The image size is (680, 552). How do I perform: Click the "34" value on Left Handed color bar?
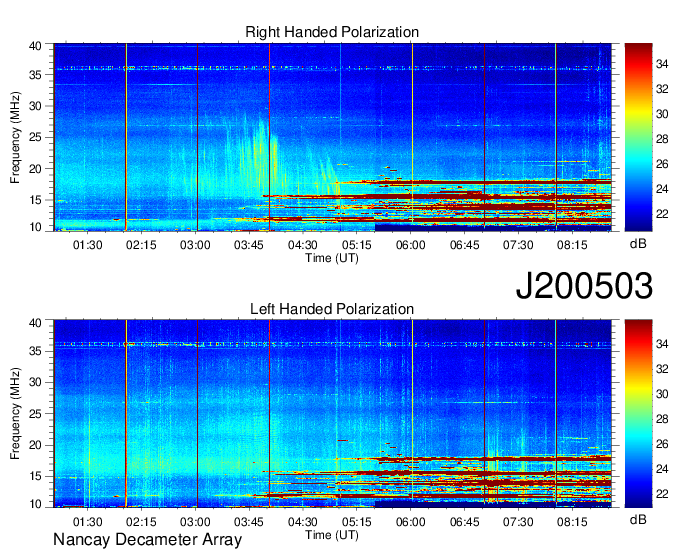click(662, 344)
